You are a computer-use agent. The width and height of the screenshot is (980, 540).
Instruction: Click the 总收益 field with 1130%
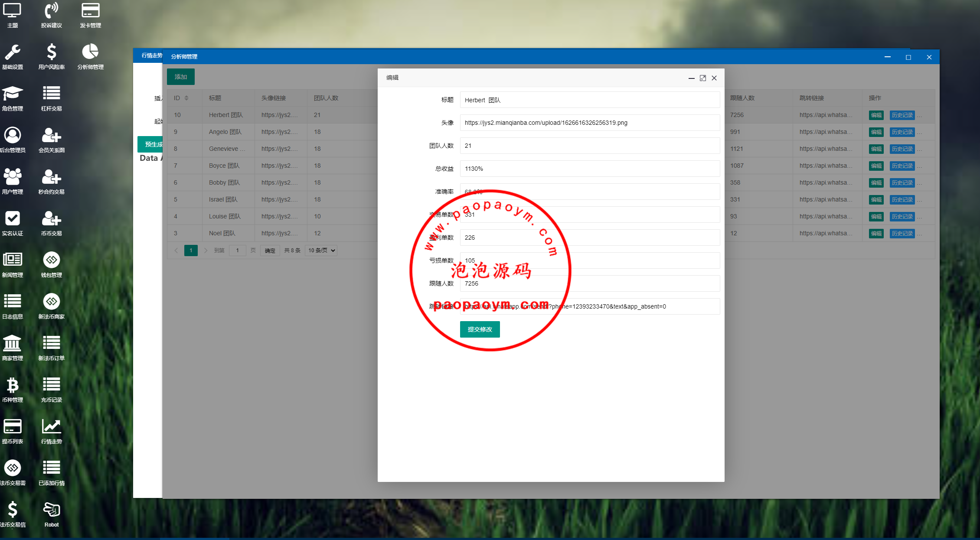(589, 169)
